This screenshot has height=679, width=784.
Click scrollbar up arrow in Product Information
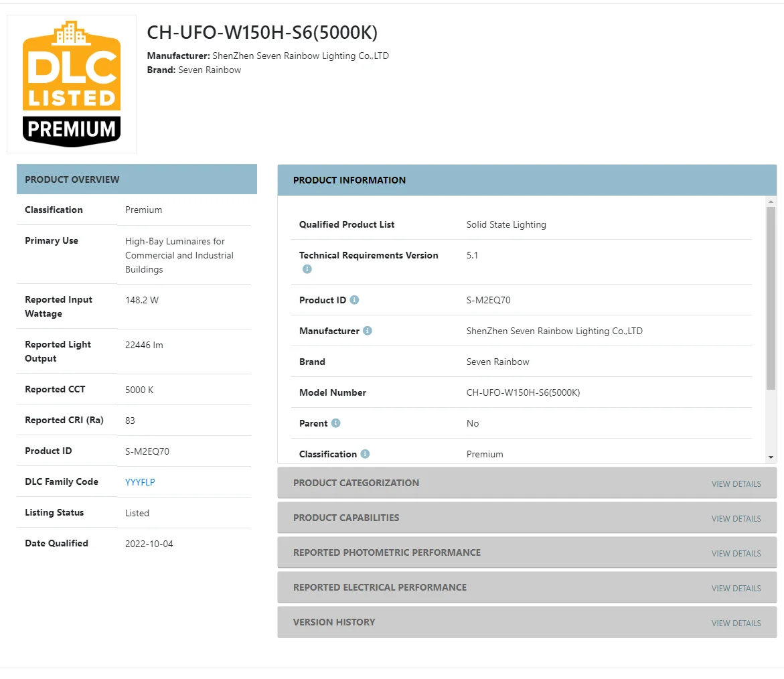[771, 202]
